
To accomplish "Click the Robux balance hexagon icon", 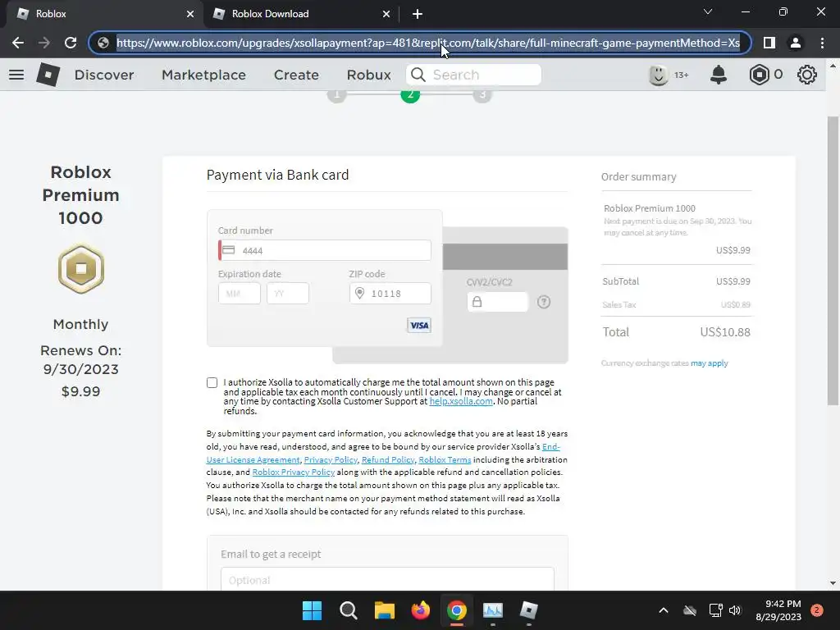I will [x=759, y=75].
